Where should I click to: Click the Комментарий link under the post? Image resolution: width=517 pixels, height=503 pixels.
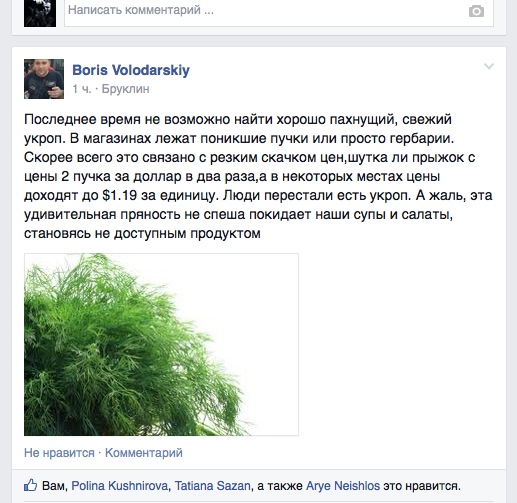[x=144, y=453]
